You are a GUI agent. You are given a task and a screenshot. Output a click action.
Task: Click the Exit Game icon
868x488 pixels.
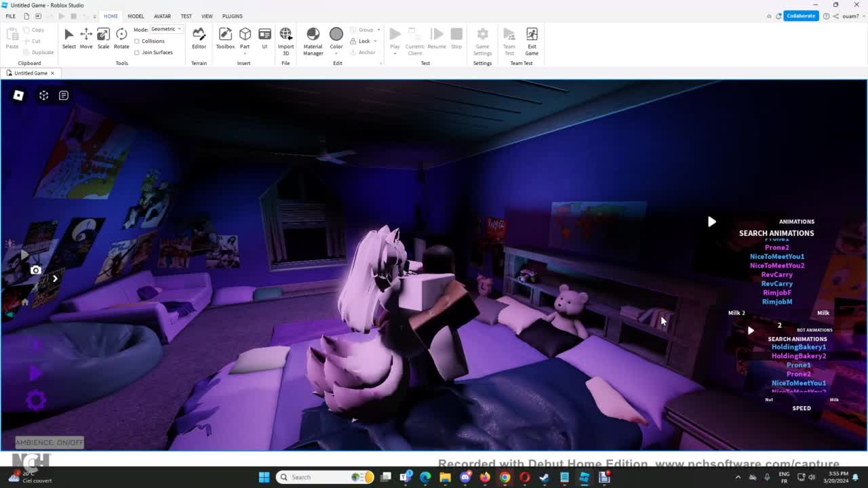(x=532, y=38)
